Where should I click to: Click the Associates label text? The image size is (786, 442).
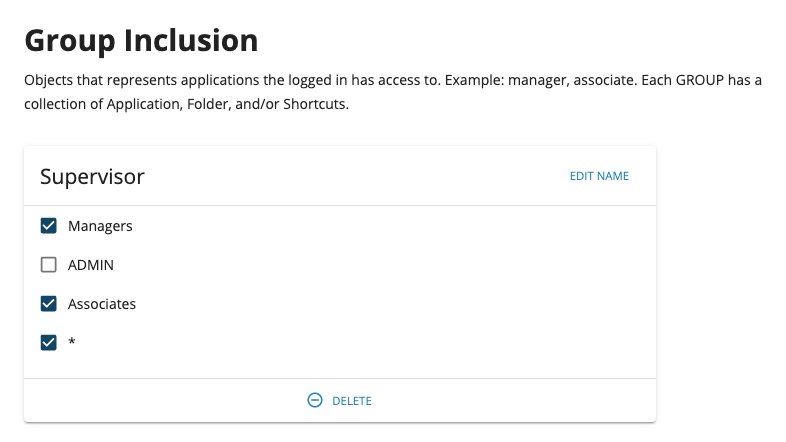[102, 304]
